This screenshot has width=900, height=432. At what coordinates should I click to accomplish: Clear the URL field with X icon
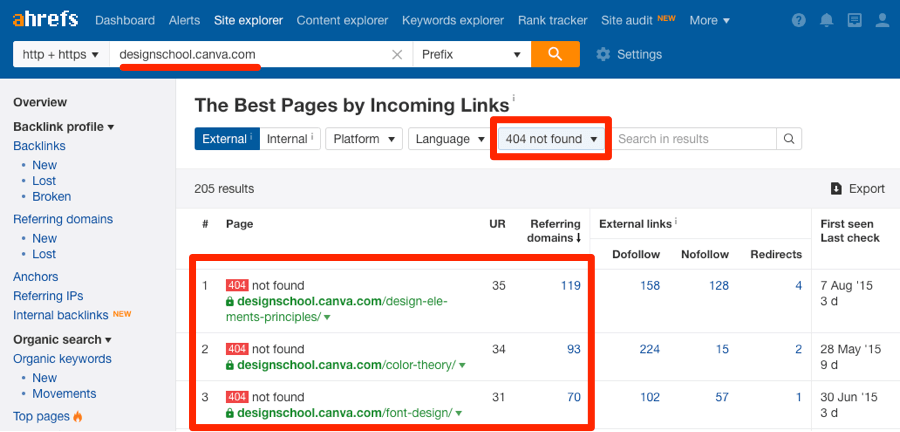click(x=397, y=55)
